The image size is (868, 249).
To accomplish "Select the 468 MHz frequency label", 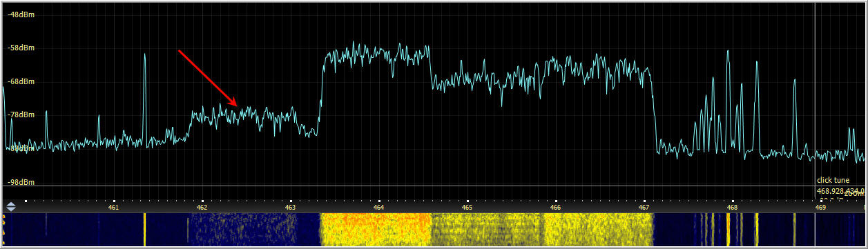I will point(733,207).
